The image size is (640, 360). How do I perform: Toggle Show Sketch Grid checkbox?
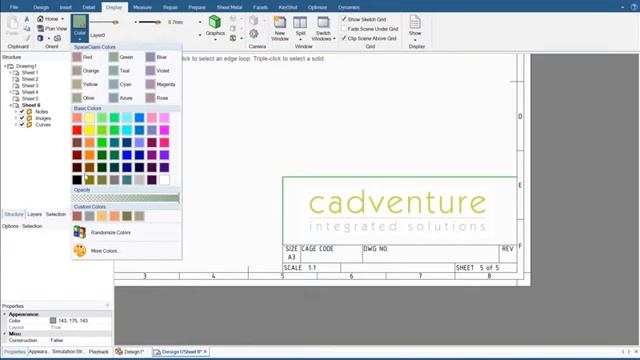tap(344, 19)
